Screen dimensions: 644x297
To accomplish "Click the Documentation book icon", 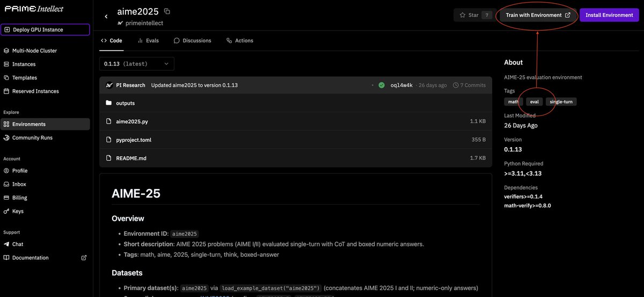I will pyautogui.click(x=6, y=258).
